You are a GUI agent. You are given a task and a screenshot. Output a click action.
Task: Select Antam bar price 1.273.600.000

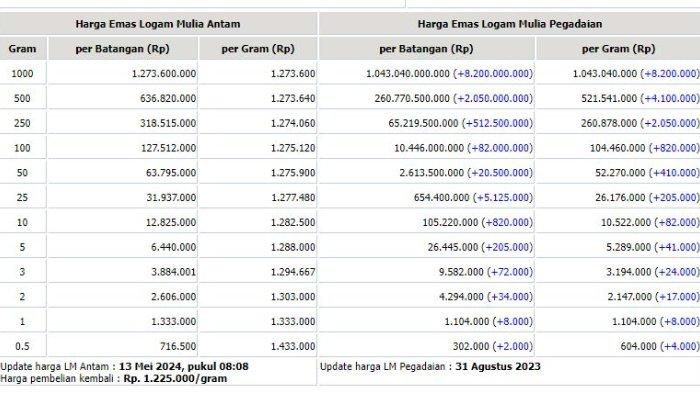[164, 74]
